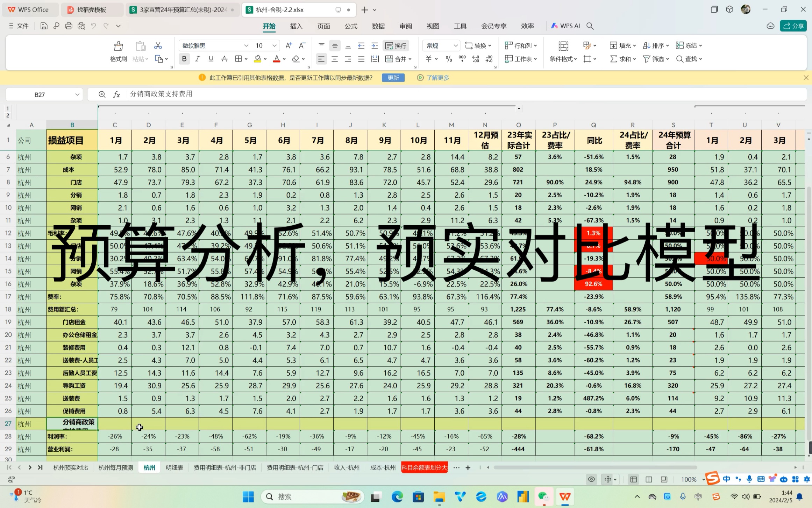Open the cell borders tool
The image size is (812, 508).
click(238, 59)
